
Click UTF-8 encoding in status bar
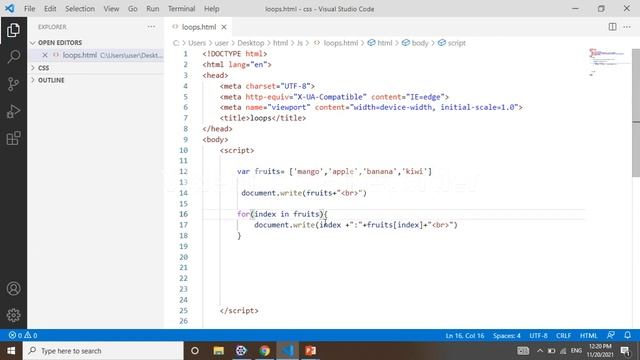coord(538,336)
